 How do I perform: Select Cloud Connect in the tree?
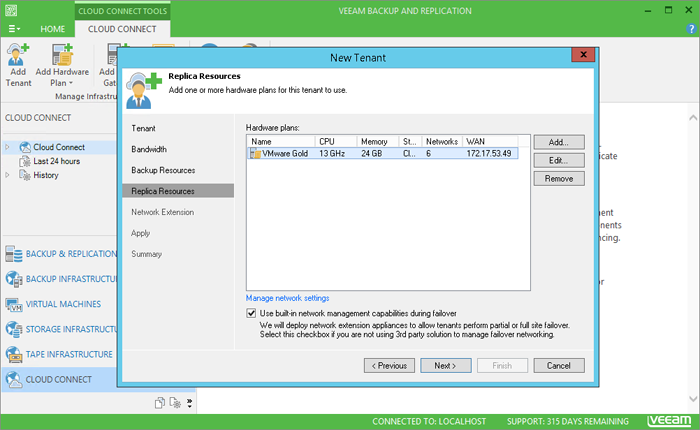(x=58, y=147)
